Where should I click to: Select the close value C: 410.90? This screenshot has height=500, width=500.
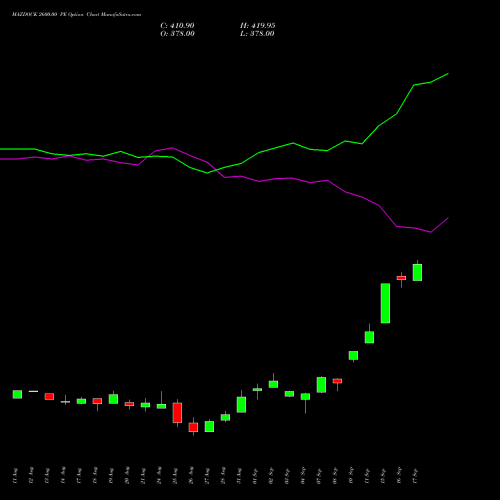(x=177, y=26)
